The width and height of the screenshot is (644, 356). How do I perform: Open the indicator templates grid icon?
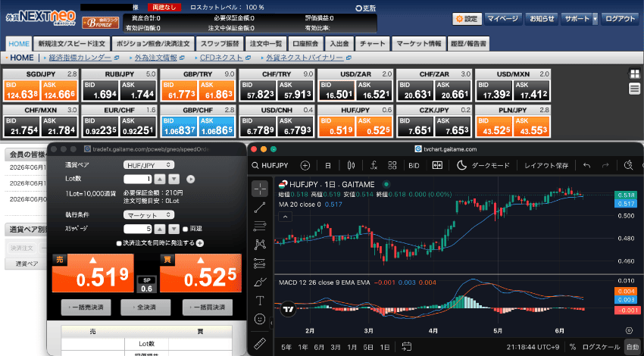point(392,165)
